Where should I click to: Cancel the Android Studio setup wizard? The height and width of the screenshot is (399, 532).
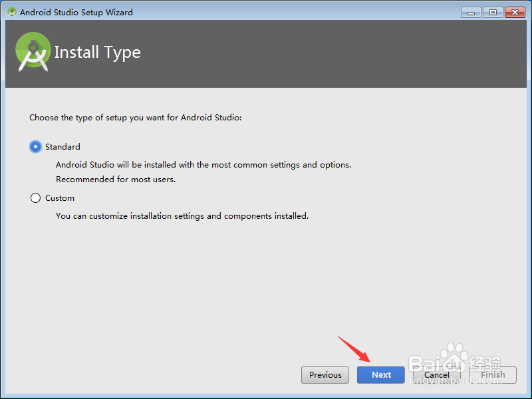(436, 374)
